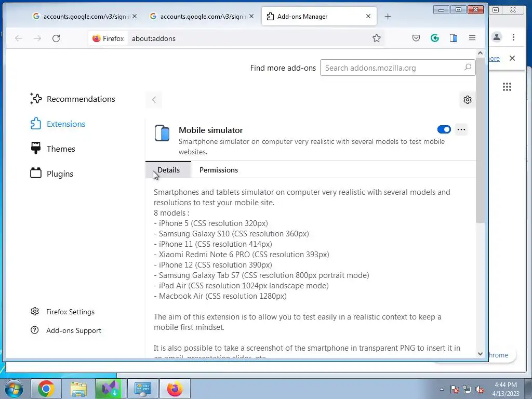Select the Extensions sidebar category
532x399 pixels.
point(58,124)
